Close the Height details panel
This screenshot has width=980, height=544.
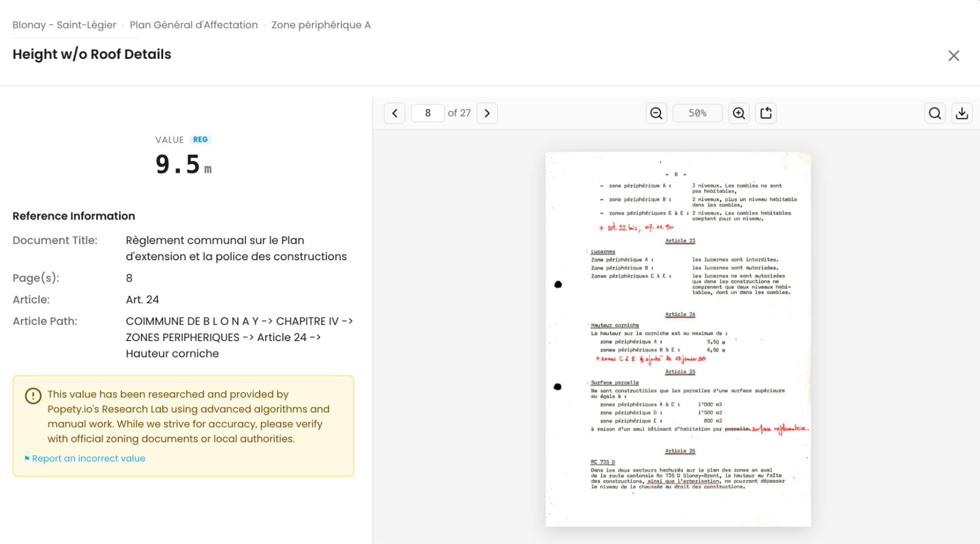point(954,55)
